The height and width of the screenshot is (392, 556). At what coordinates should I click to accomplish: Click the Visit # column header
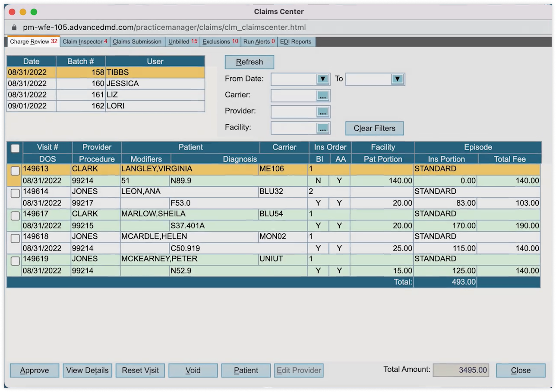47,147
